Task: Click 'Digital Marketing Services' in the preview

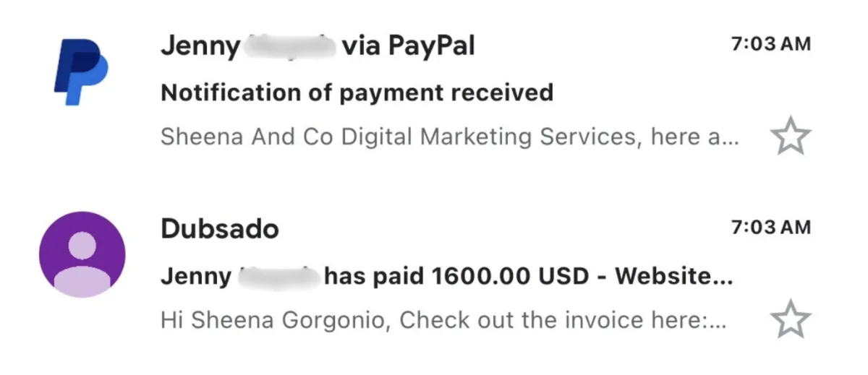Action: point(490,137)
